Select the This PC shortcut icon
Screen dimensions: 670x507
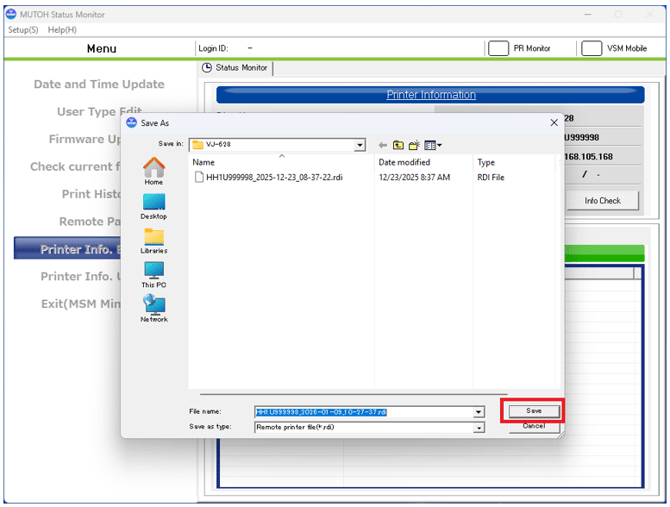click(154, 273)
